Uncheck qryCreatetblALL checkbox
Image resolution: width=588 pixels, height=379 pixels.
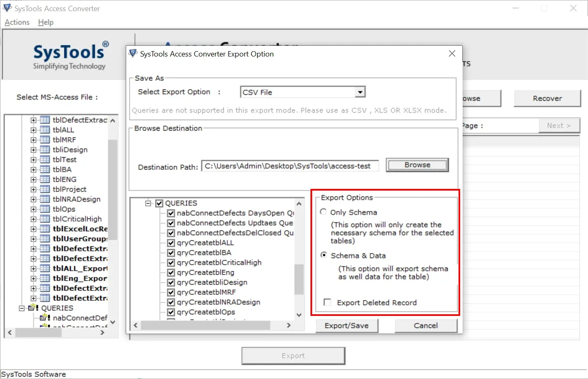171,243
